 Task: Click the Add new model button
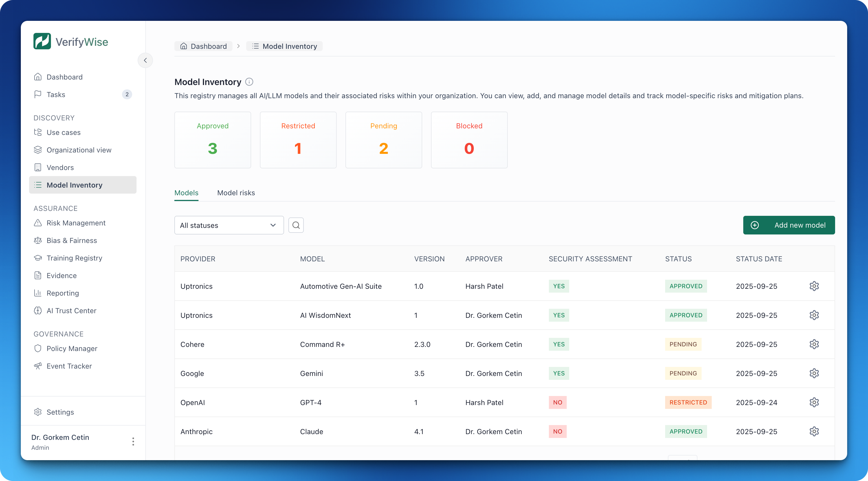[788, 225]
